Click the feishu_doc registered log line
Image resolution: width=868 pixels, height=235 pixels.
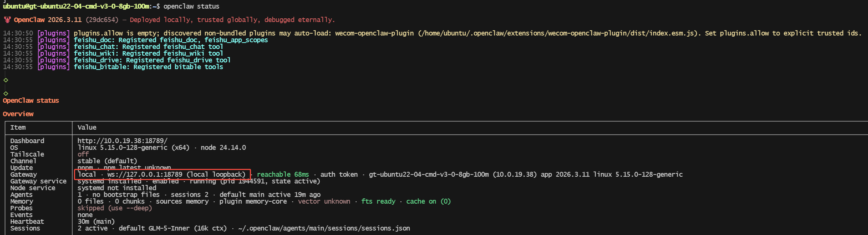pos(135,40)
